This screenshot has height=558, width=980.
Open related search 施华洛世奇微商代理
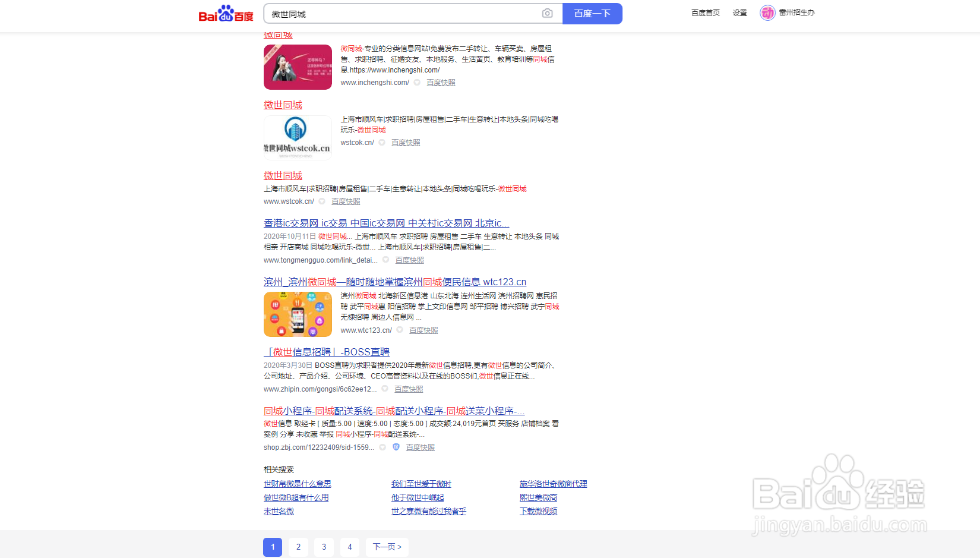[554, 484]
